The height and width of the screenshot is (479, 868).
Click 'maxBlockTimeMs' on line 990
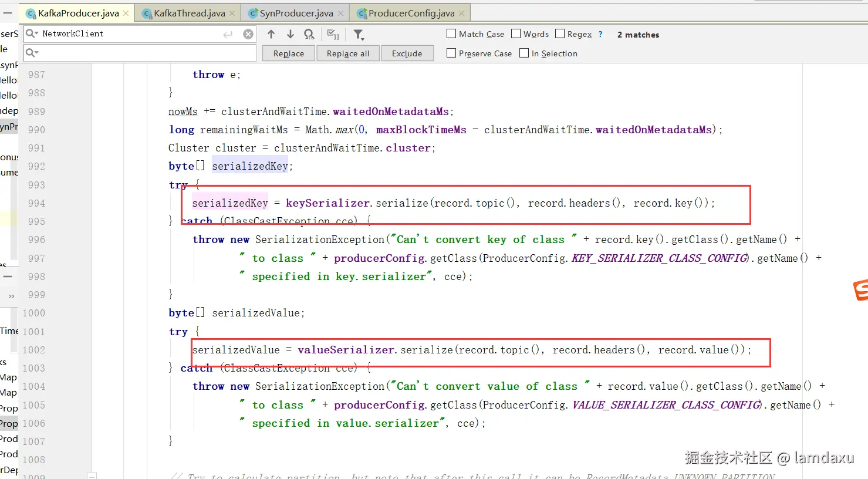pyautogui.click(x=421, y=130)
